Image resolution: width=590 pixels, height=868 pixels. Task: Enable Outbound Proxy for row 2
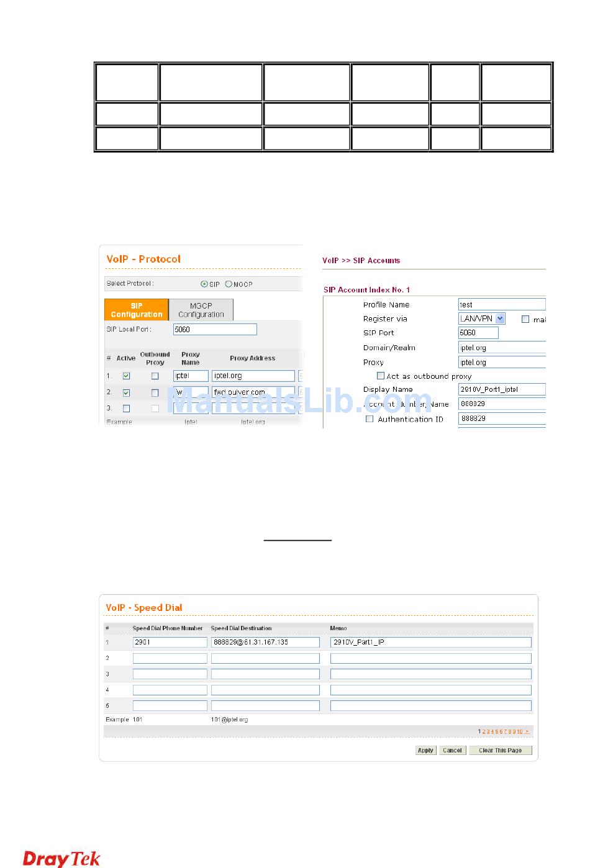155,392
